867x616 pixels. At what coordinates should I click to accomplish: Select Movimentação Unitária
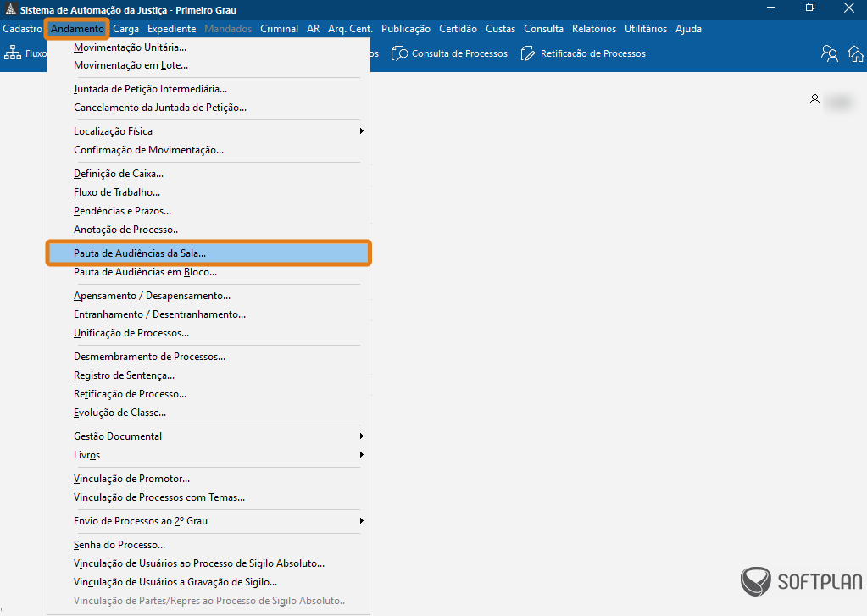(208, 47)
